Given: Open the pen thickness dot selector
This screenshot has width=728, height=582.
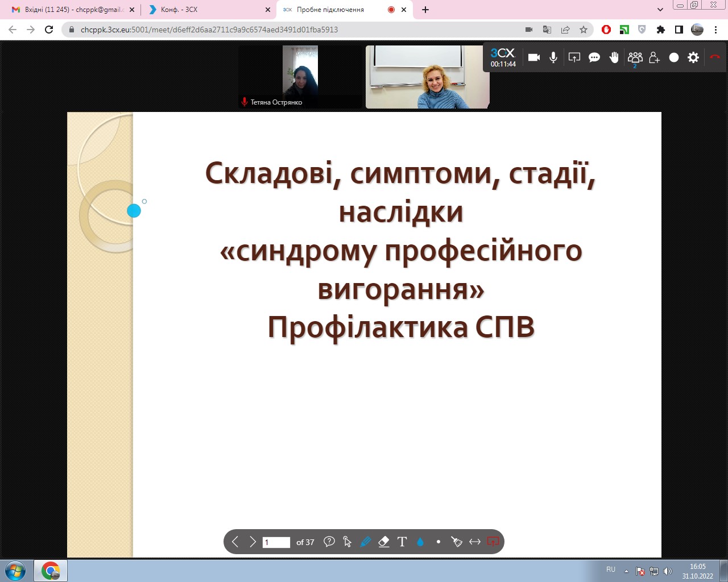Looking at the screenshot, I should (x=439, y=542).
